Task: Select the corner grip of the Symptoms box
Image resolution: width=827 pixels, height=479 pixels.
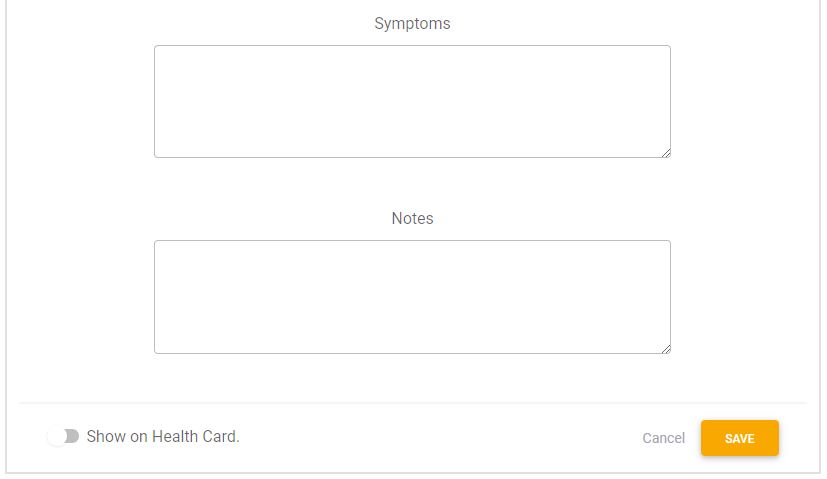Action: (x=665, y=152)
